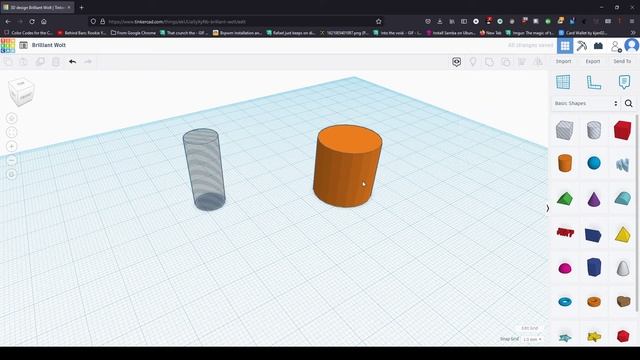Reload the page in browser
This screenshot has width=640, height=360.
pyautogui.click(x=32, y=22)
